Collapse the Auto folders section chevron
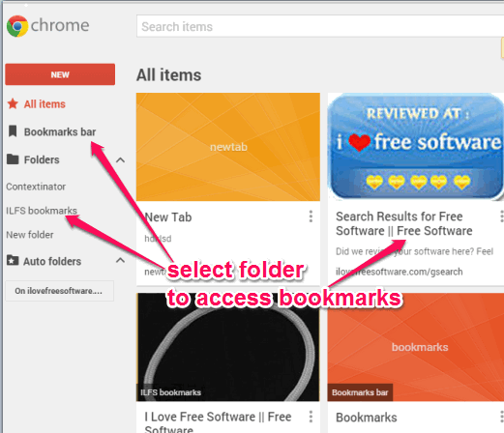Image resolution: width=504 pixels, height=433 pixels. (x=120, y=260)
